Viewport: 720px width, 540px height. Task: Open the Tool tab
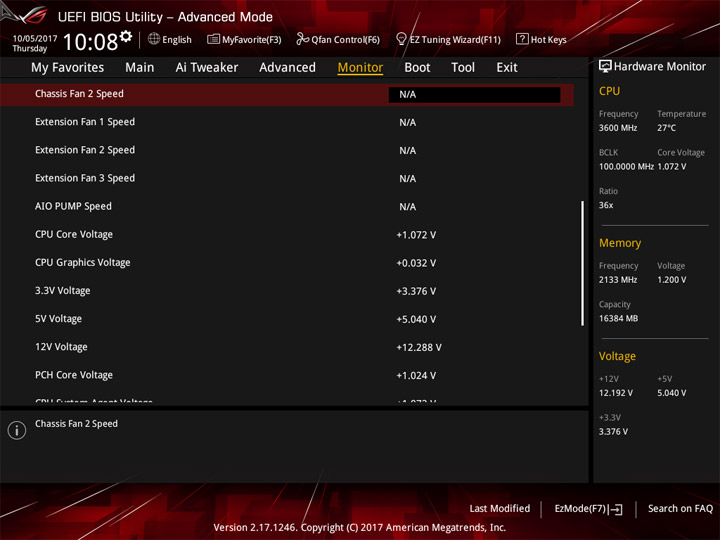463,68
